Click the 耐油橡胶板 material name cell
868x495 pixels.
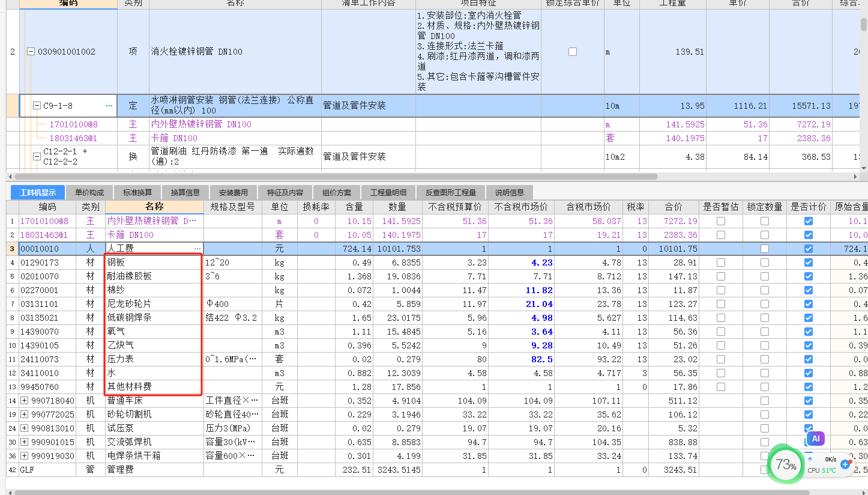coord(154,276)
